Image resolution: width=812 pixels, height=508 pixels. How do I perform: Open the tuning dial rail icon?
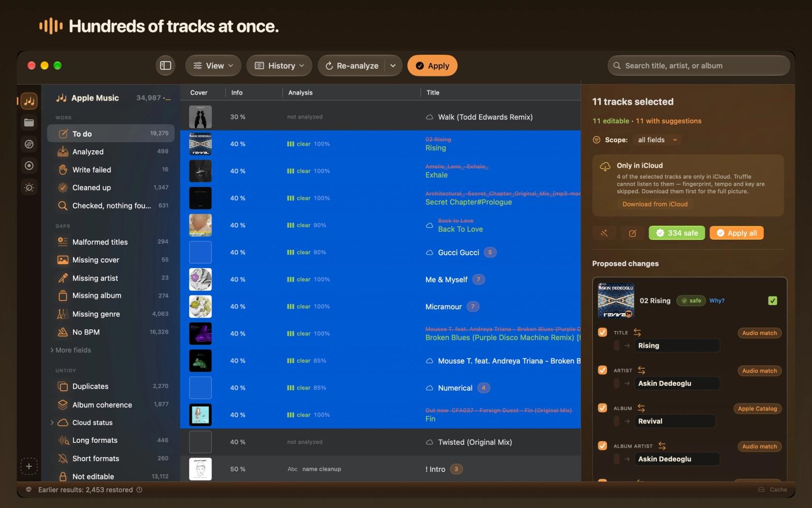tap(29, 187)
